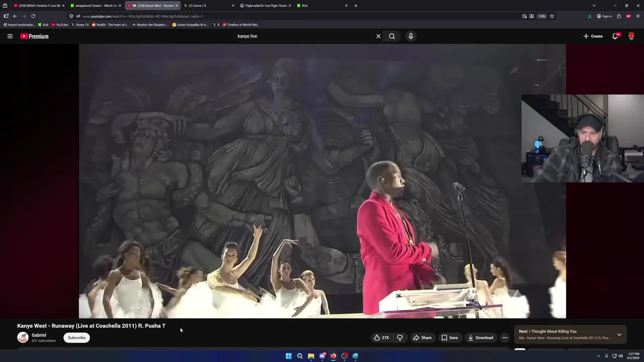Open system volume tray icon

[621, 356]
